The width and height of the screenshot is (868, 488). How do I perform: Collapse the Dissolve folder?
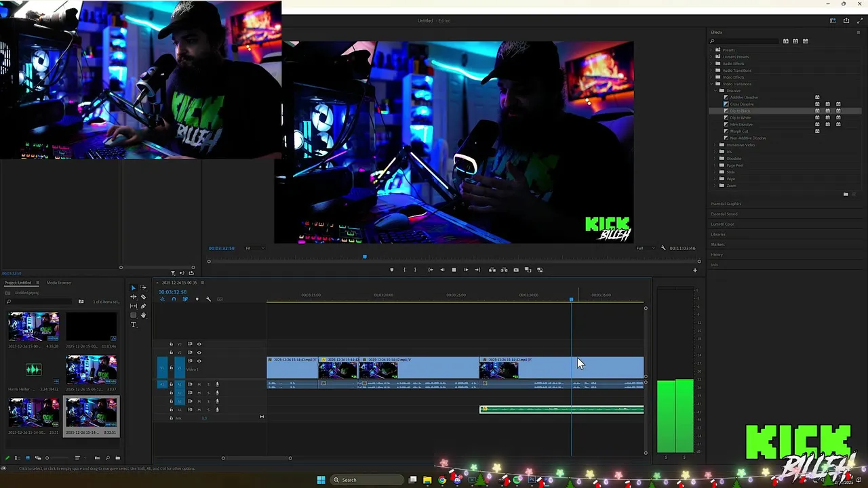[x=716, y=91]
